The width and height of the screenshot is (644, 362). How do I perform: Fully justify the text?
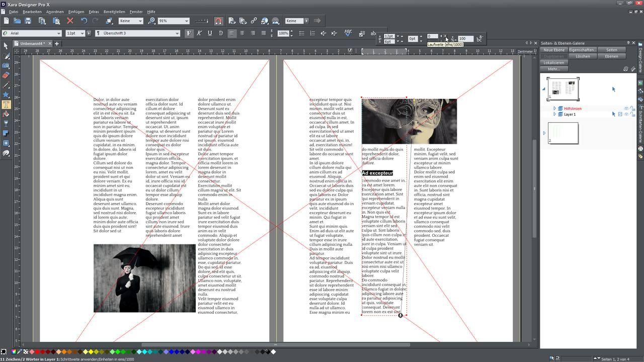tap(263, 33)
